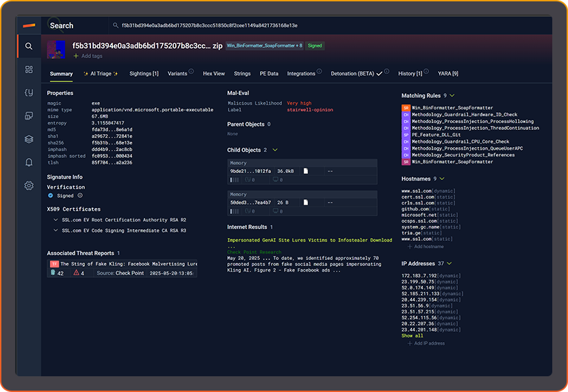Open the YARA rules braces sidebar icon
568x392 pixels.
click(29, 92)
